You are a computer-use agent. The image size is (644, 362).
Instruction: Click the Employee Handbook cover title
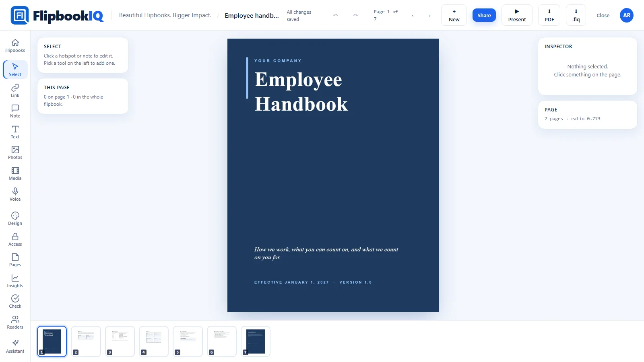(301, 92)
